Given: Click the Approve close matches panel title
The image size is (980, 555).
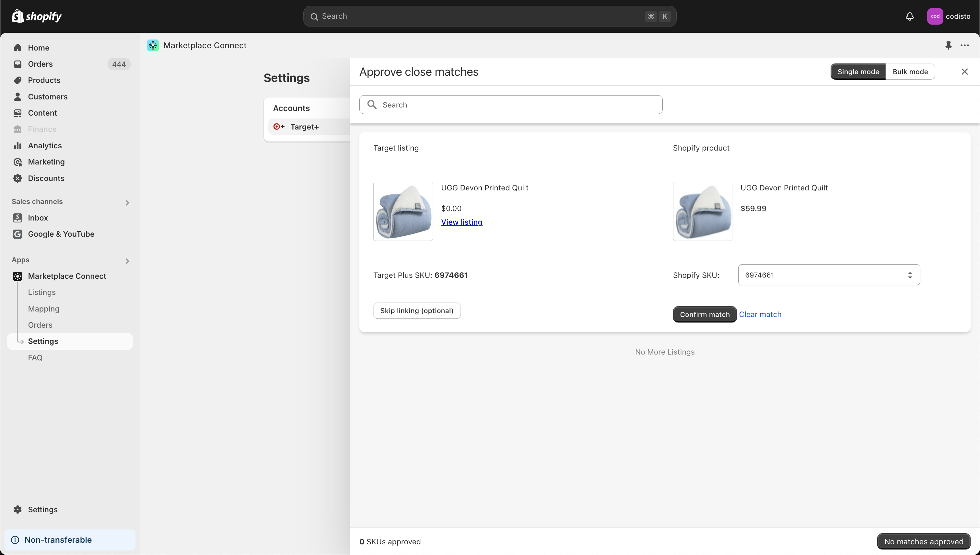Looking at the screenshot, I should point(418,72).
